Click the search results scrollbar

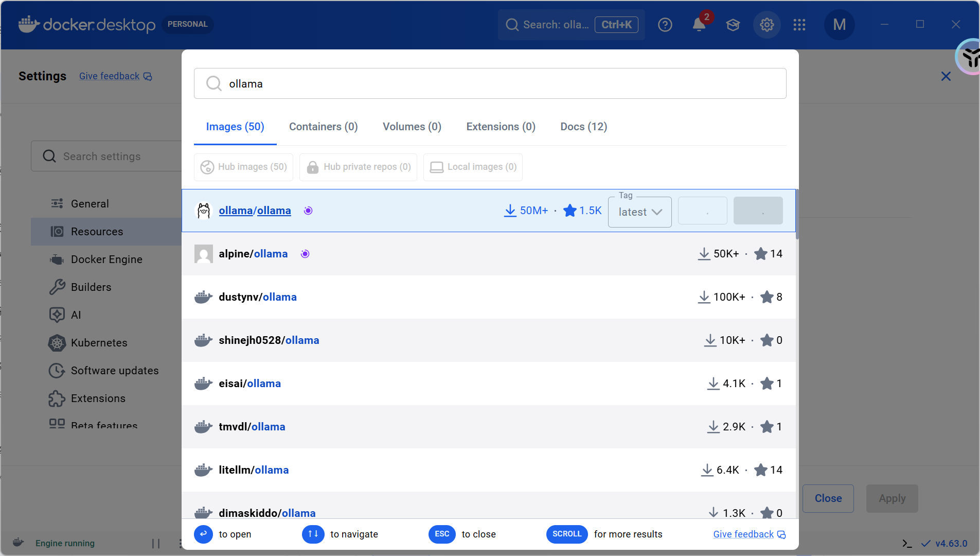(x=797, y=215)
